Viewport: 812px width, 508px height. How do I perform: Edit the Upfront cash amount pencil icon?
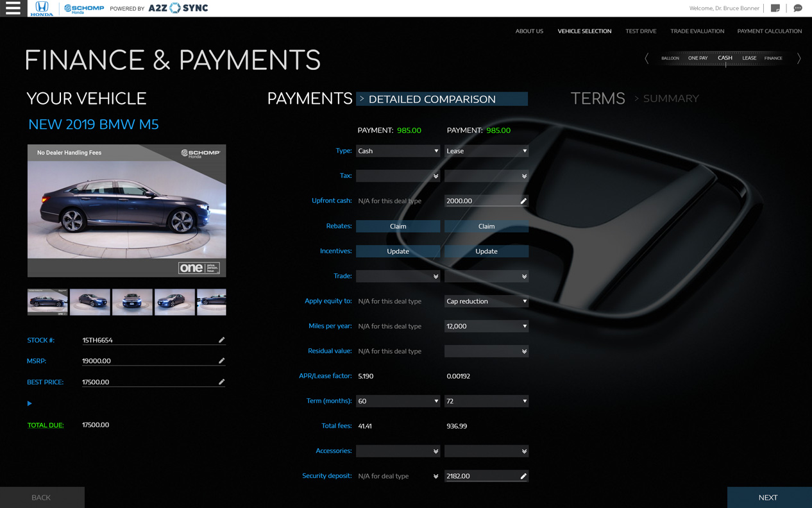click(x=523, y=201)
